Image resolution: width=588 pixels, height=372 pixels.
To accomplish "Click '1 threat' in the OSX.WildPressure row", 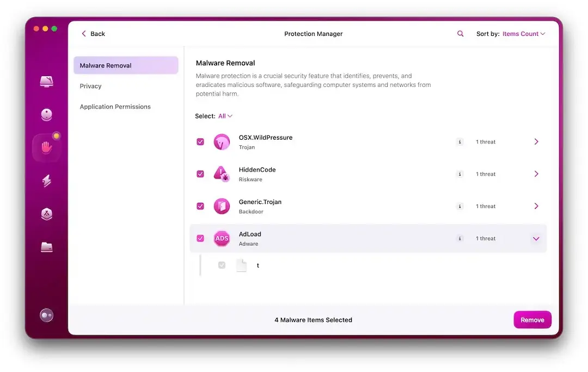I will (x=486, y=142).
